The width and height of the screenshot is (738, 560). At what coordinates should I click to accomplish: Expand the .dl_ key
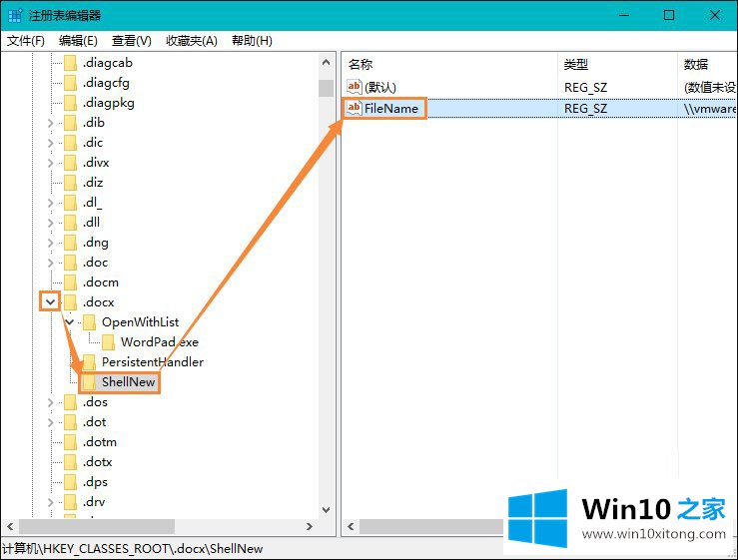(x=51, y=203)
